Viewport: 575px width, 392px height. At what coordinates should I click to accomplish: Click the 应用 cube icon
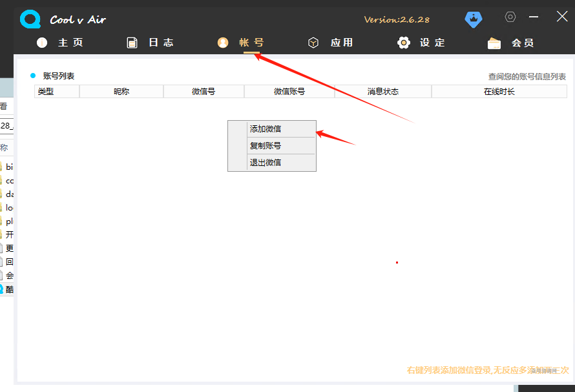coord(313,43)
